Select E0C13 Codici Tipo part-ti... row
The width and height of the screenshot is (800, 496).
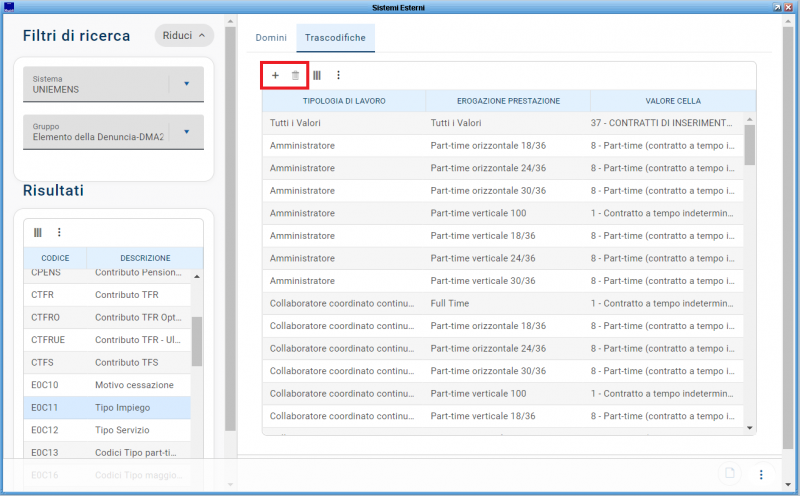[107, 453]
